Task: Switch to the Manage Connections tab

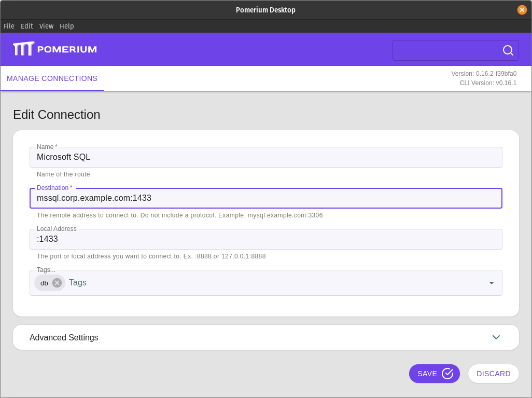Action: point(52,78)
